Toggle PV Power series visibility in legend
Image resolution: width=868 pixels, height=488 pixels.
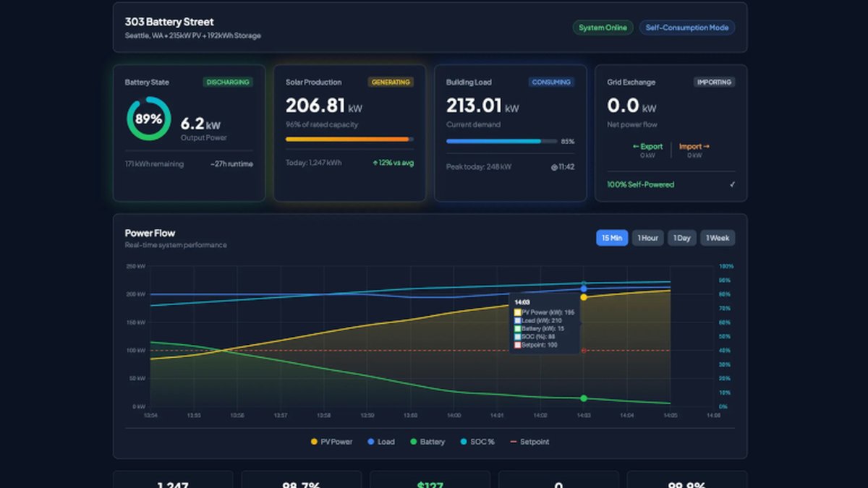(x=331, y=442)
